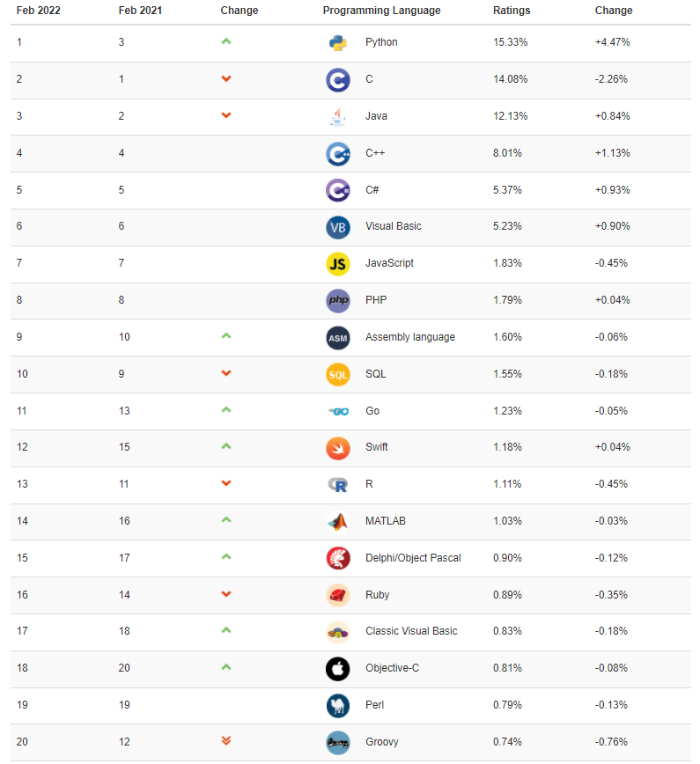Select the Assembly language name text
Image resolution: width=700 pixels, height=764 pixels.
[410, 337]
